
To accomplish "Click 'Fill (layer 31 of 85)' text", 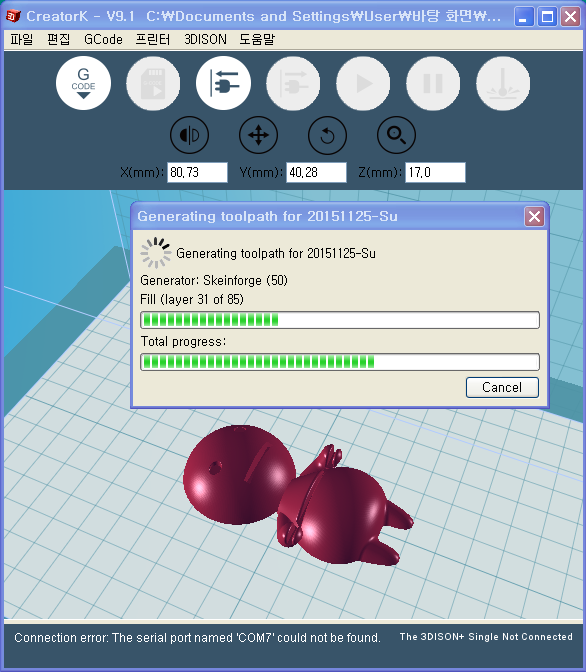I will click(x=192, y=299).
